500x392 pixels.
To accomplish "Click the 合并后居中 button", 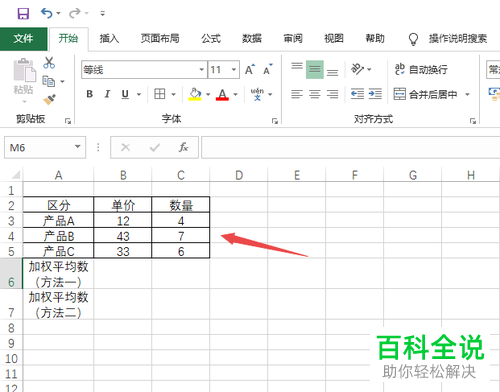I will click(425, 94).
